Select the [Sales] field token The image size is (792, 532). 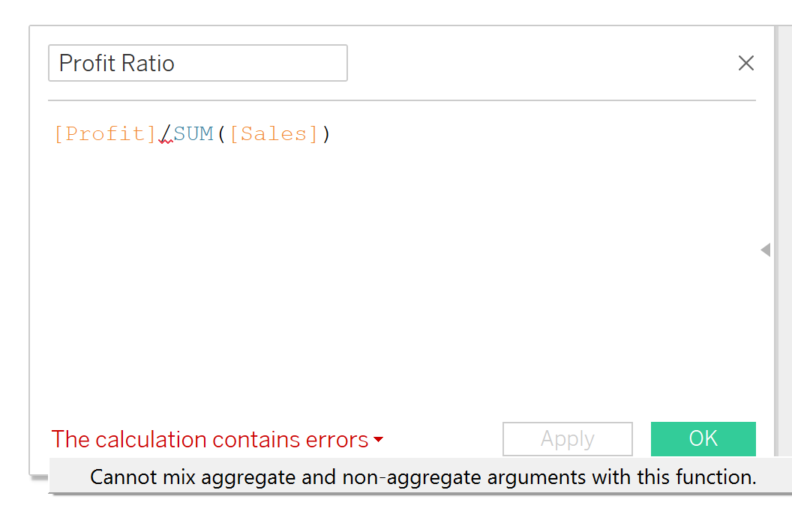[274, 133]
